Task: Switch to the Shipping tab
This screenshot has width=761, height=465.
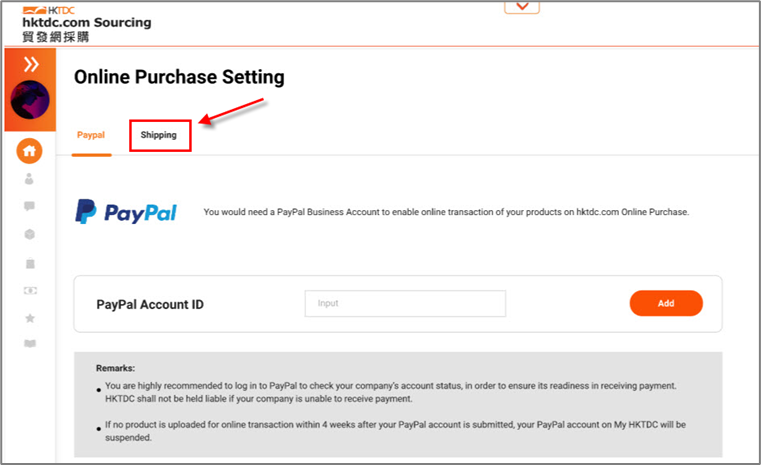Action: 159,135
